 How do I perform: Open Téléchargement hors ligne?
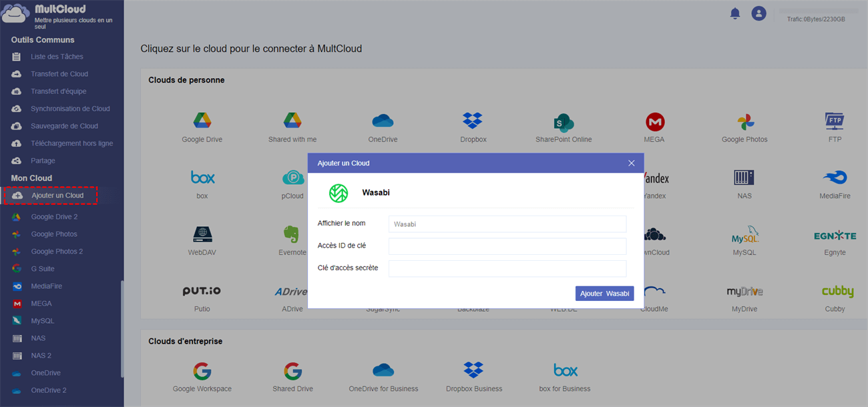72,143
